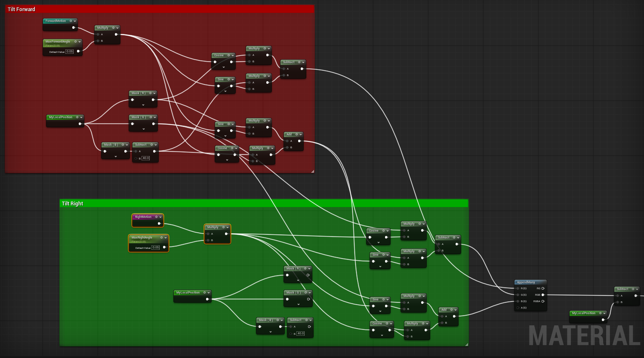Click the RGBA output pin on AppendMany

coord(543,301)
